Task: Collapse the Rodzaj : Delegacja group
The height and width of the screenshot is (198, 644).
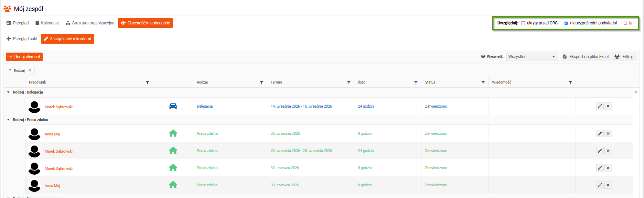Action: 8,92
